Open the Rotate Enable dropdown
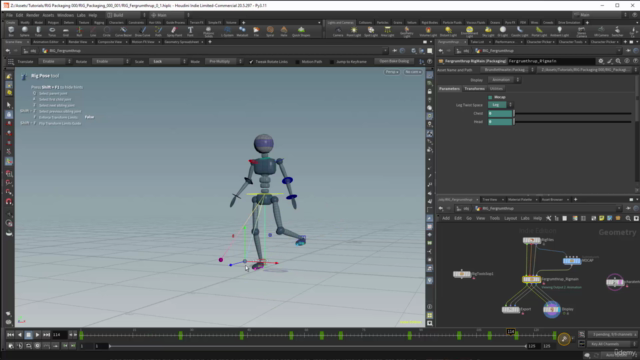Screen dimensions: 640x360 110,62
